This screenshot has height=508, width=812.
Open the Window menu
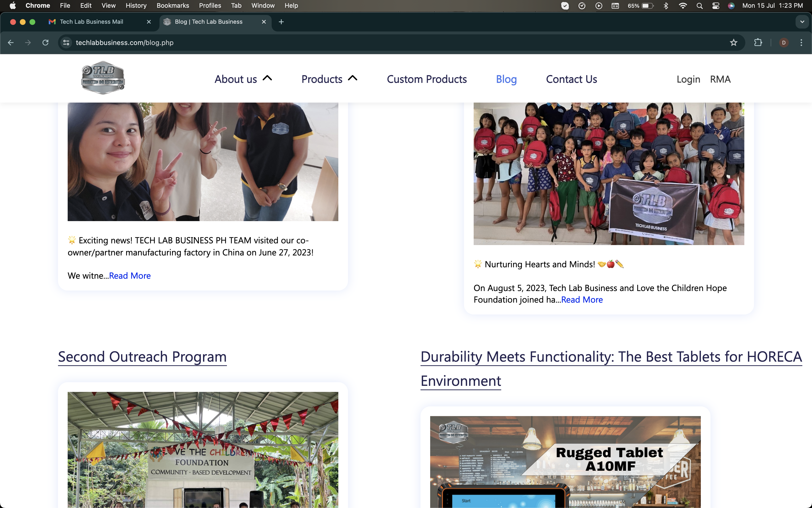coord(263,6)
